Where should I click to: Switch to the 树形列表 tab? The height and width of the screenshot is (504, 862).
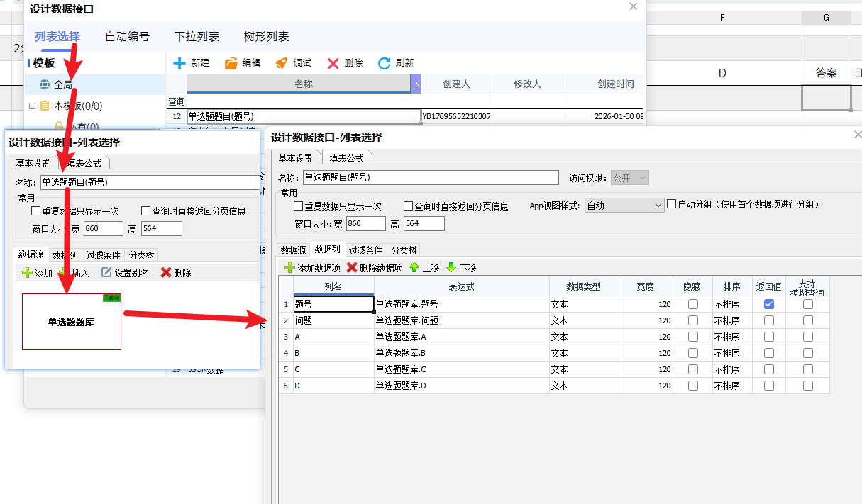266,37
